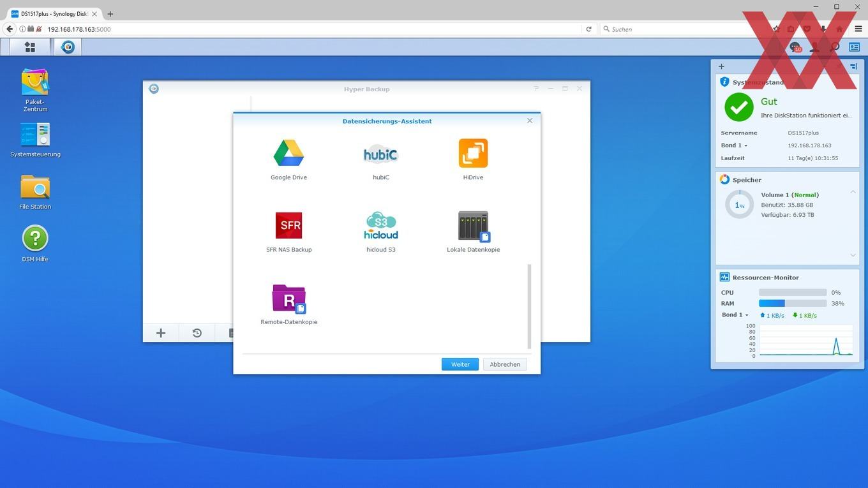Open Systemsteuerung desktop icon
Image resolution: width=868 pixels, height=488 pixels.
(35, 139)
